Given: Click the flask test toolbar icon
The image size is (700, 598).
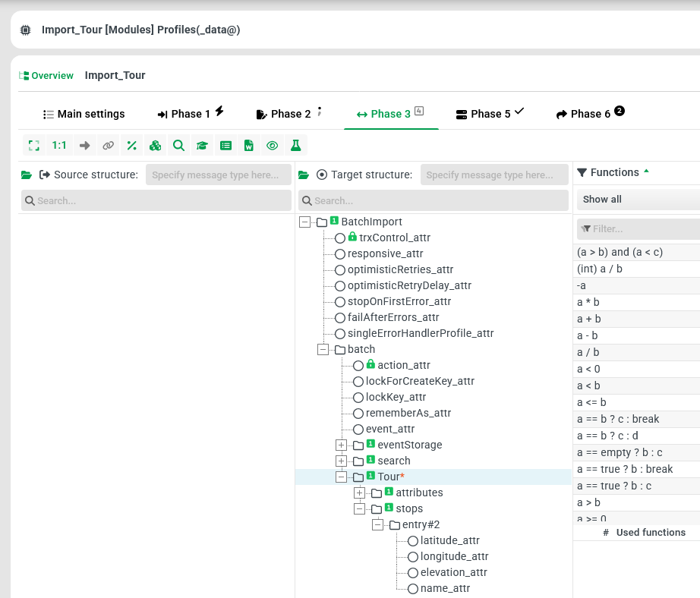Looking at the screenshot, I should click(295, 145).
